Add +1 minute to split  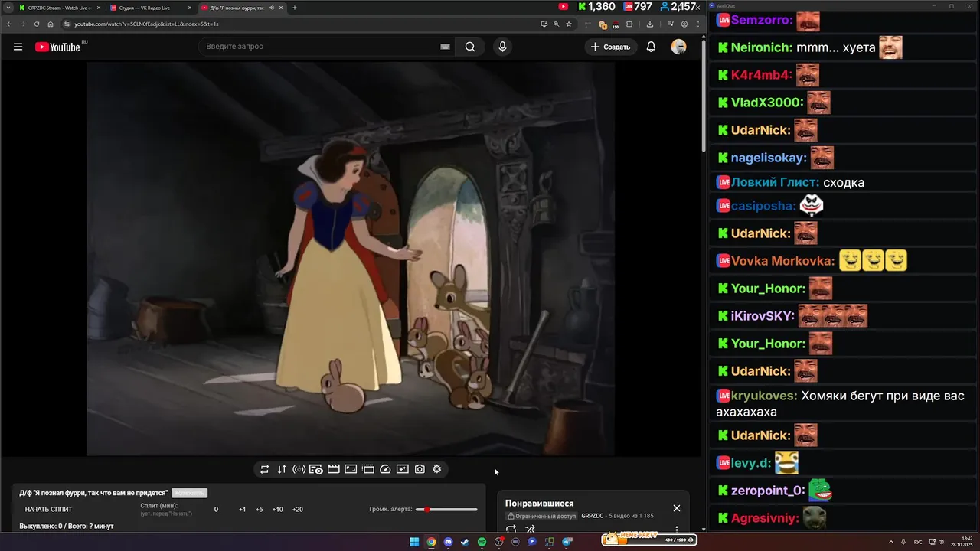pos(243,510)
